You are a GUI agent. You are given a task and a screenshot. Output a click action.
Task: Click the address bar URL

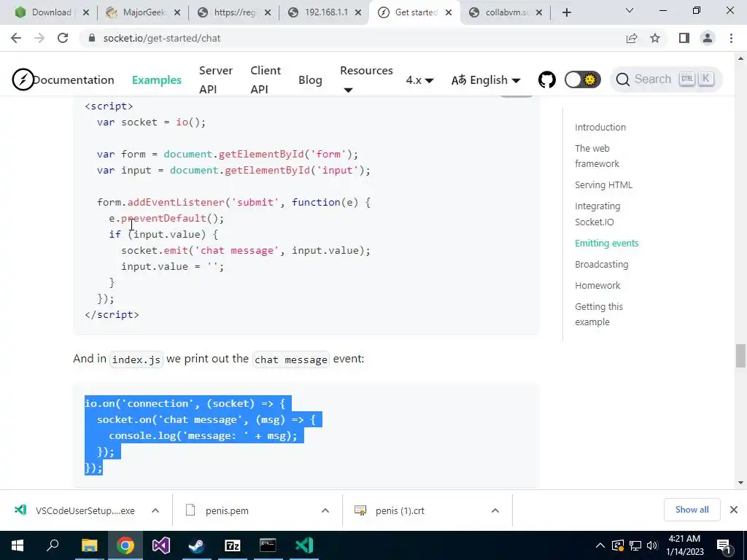click(x=162, y=38)
